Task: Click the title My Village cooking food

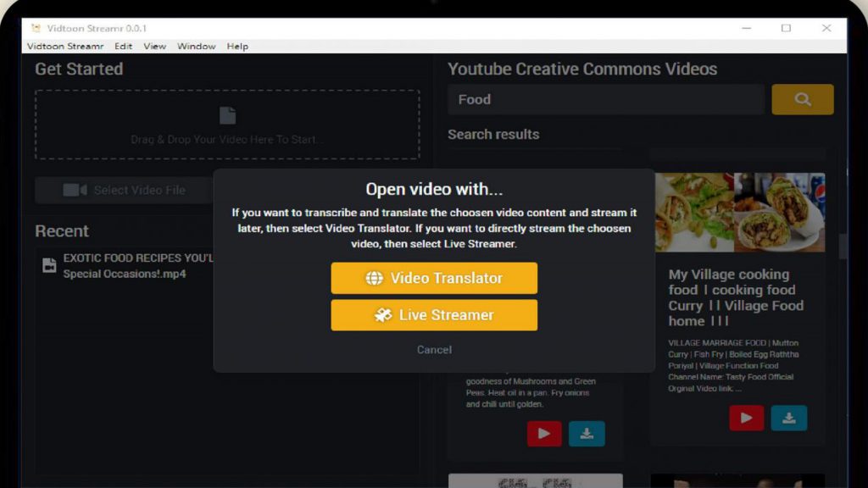Action: point(736,297)
